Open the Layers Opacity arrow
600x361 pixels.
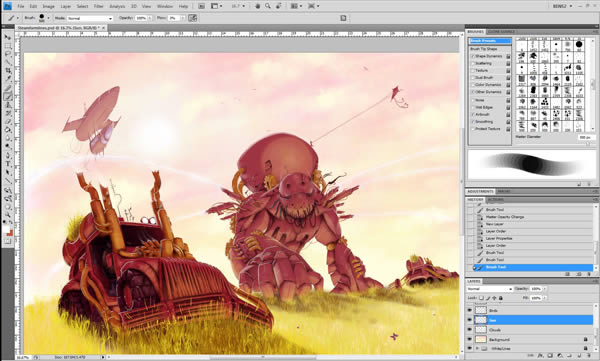click(545, 289)
